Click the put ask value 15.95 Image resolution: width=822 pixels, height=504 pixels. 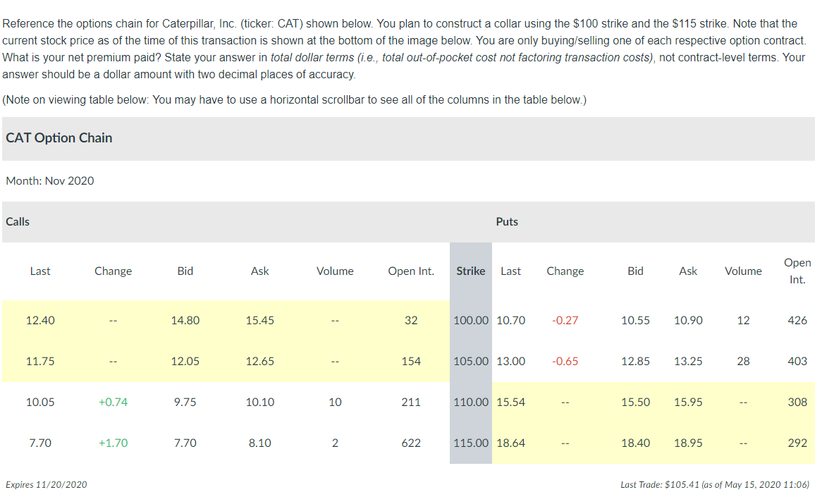click(x=688, y=402)
